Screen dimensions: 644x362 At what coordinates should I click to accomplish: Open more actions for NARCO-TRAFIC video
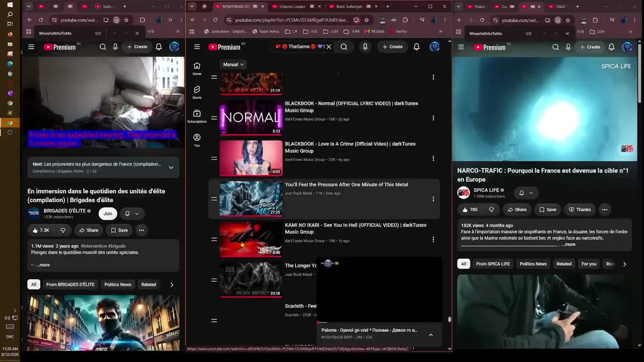tap(605, 210)
